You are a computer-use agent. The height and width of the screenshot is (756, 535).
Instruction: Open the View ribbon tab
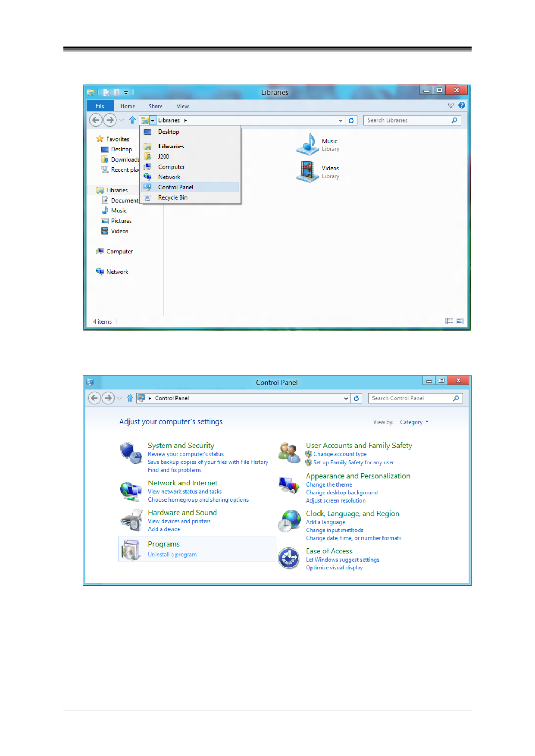[182, 106]
